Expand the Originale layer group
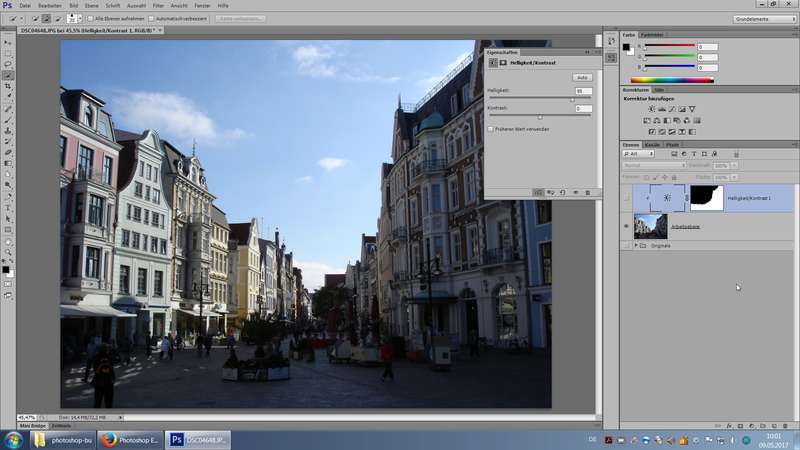This screenshot has width=800, height=450. tap(636, 245)
